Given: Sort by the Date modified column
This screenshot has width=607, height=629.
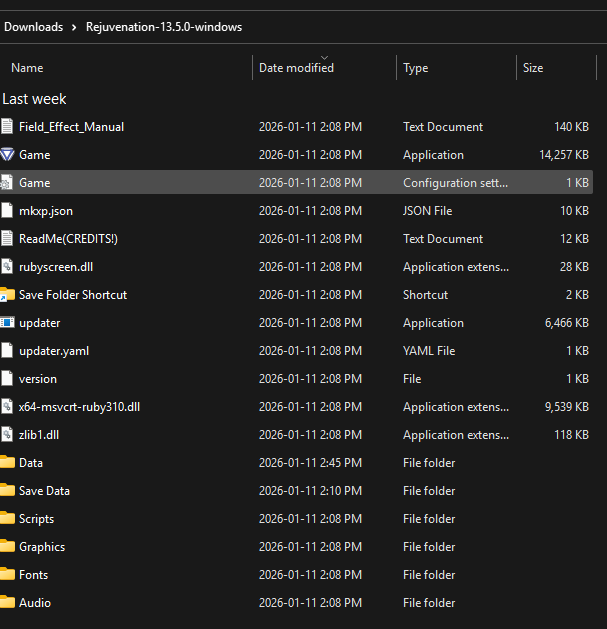Looking at the screenshot, I should tap(296, 68).
